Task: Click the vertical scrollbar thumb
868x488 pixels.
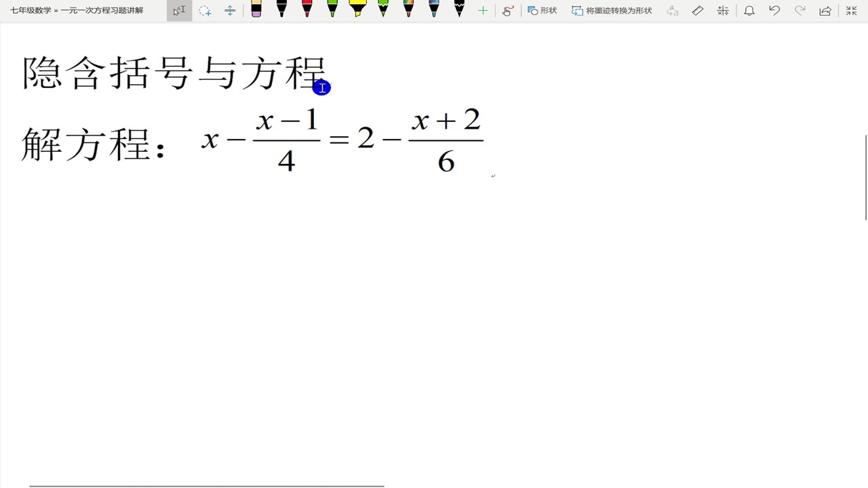Action: (x=865, y=178)
